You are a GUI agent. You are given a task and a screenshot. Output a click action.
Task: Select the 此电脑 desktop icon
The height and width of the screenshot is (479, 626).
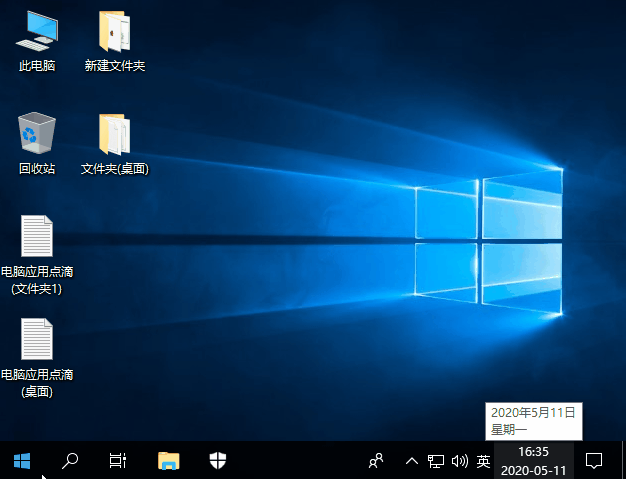click(37, 42)
